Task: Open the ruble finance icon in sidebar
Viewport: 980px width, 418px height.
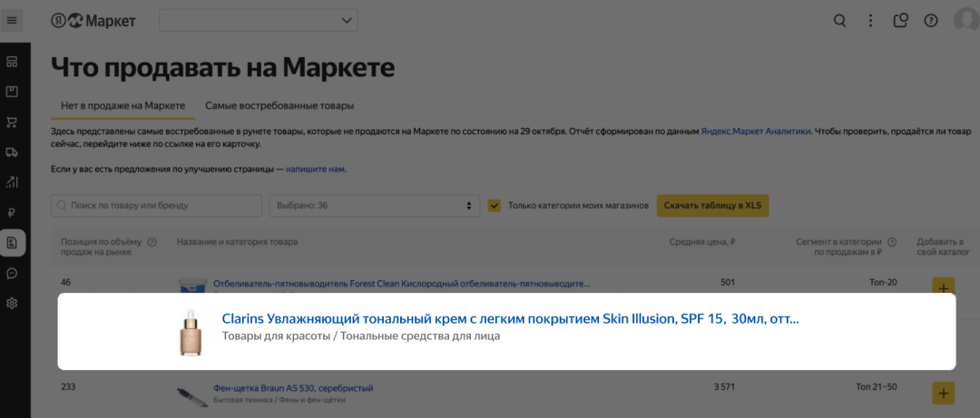Action: (x=12, y=212)
